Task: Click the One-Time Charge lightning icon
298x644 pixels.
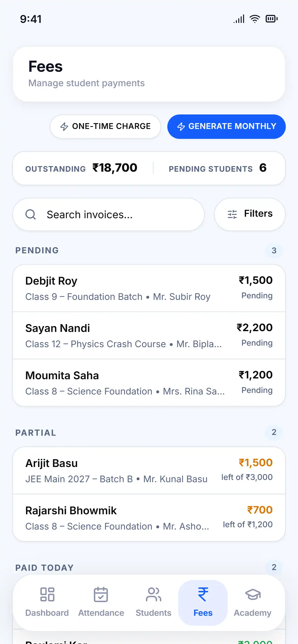Action: pyautogui.click(x=64, y=126)
